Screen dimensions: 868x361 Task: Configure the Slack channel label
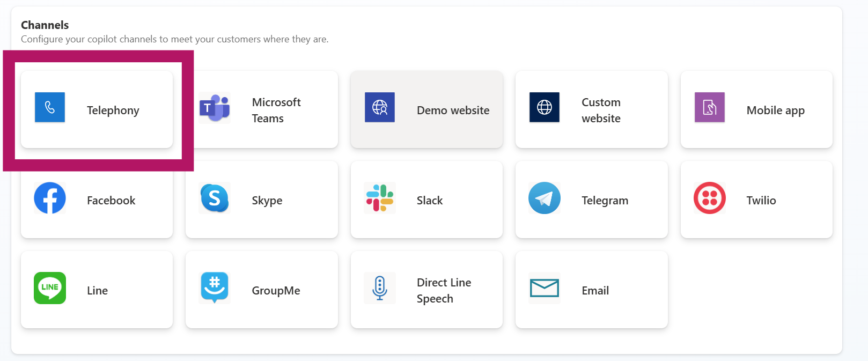[430, 201]
